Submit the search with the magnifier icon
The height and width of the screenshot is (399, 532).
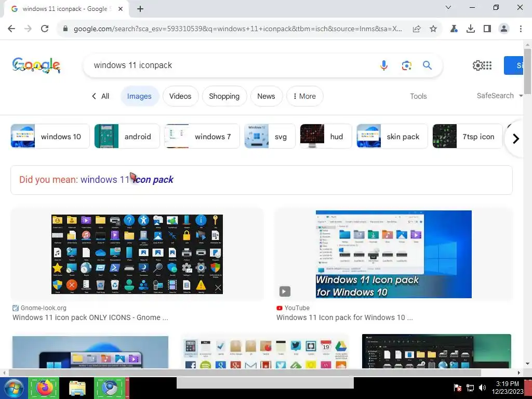427,65
